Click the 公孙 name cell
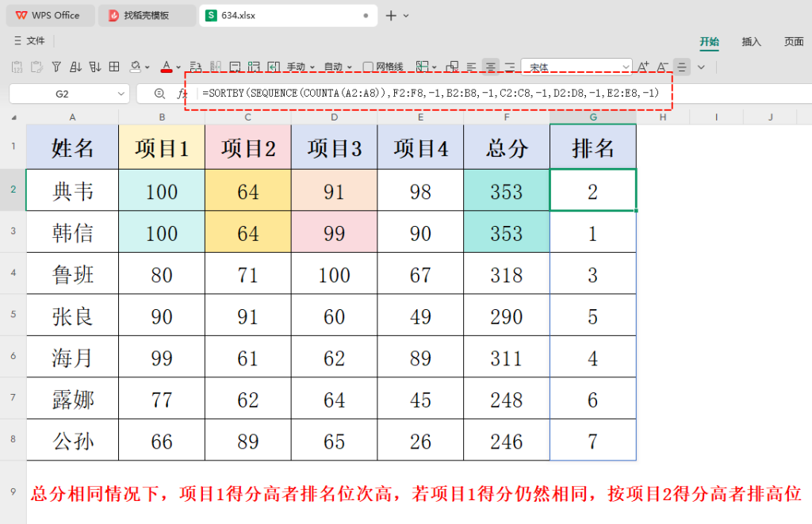Viewport: 812px width, 524px height. pyautogui.click(x=72, y=440)
